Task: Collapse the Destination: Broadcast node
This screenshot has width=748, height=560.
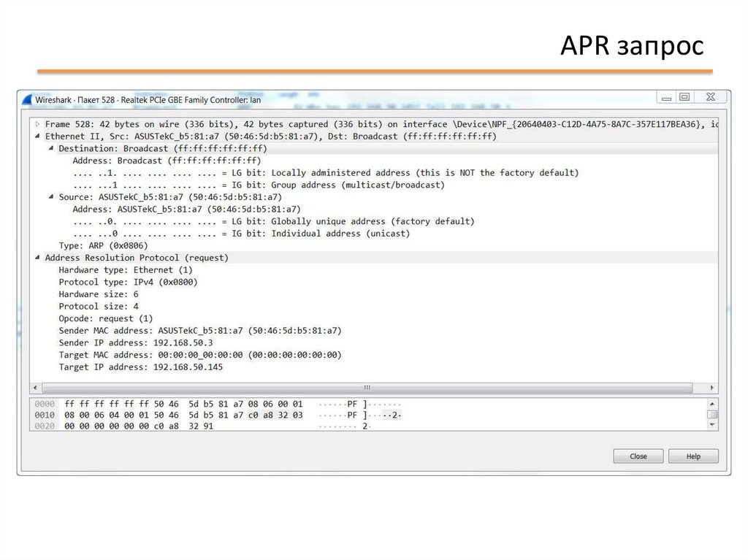Action: pos(51,149)
